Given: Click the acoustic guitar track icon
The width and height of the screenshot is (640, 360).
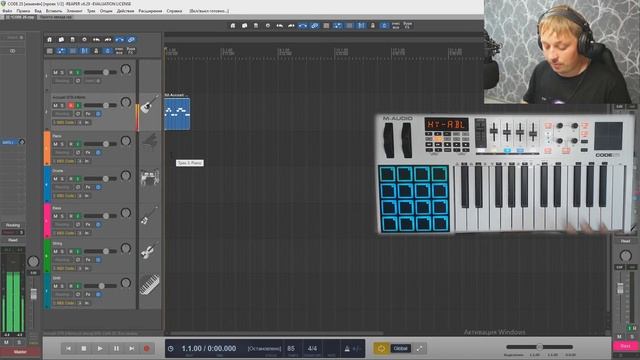Looking at the screenshot, I should [149, 104].
